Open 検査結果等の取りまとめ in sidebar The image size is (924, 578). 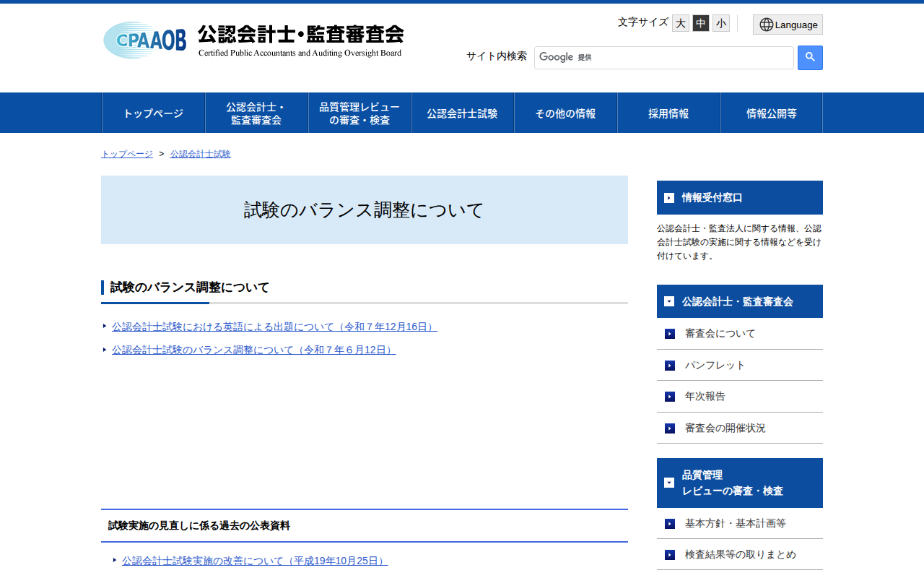point(740,555)
